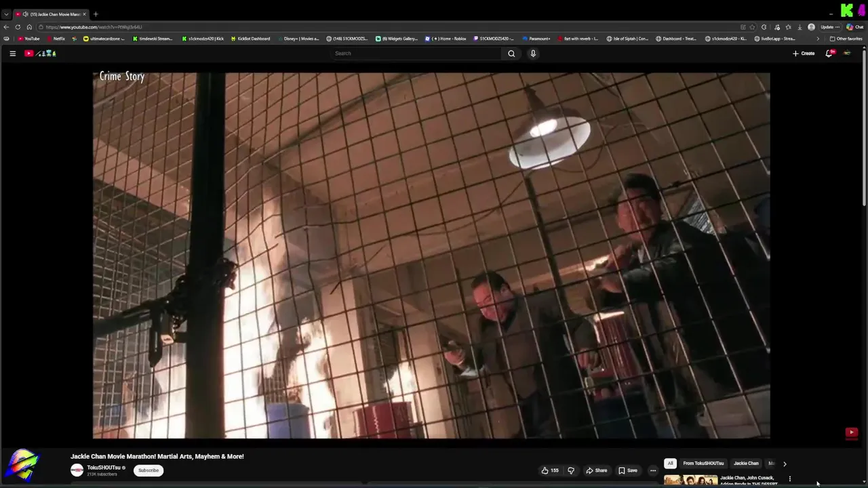The image size is (868, 488).
Task: Reload the page with refresh icon
Action: point(18,27)
